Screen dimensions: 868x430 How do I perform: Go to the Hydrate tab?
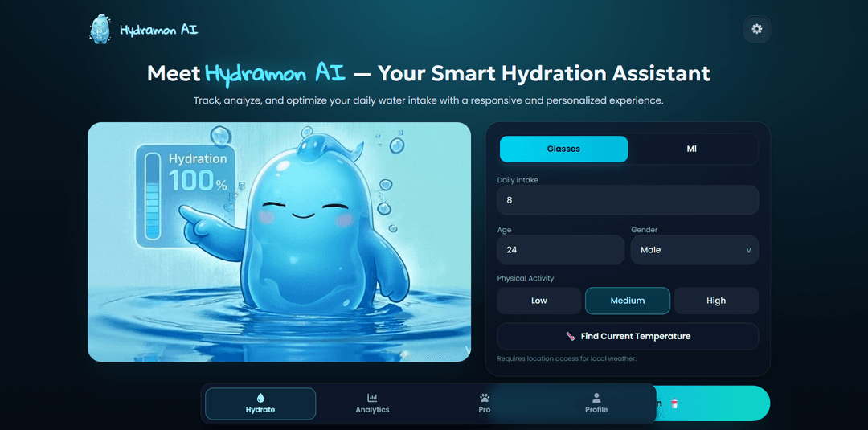(260, 403)
